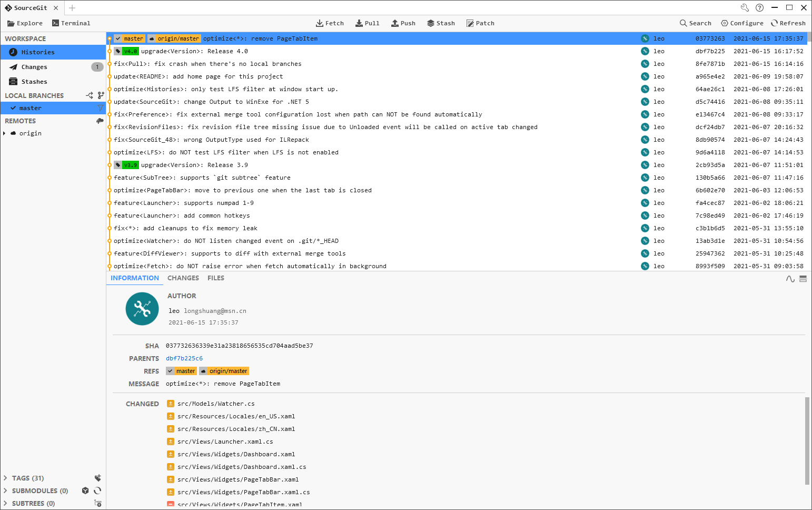Select commit 'update<README>: add home page for this project'

click(457, 76)
